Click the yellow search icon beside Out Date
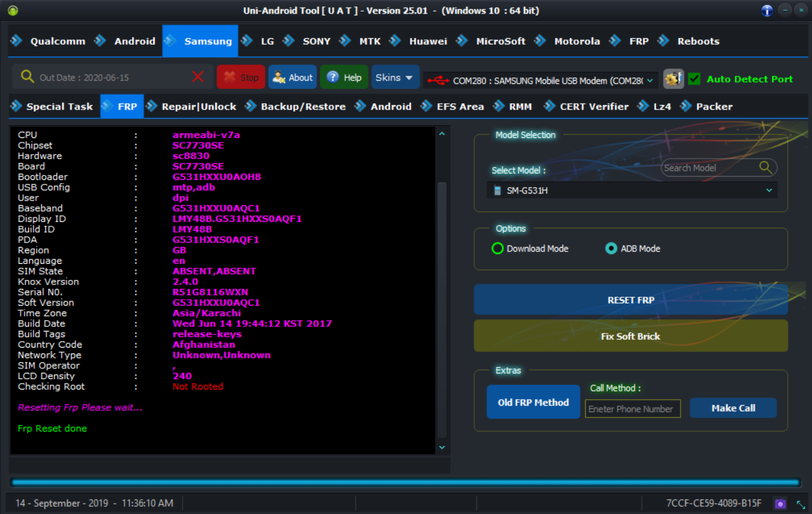Viewport: 812px width, 514px height. pyautogui.click(x=27, y=77)
